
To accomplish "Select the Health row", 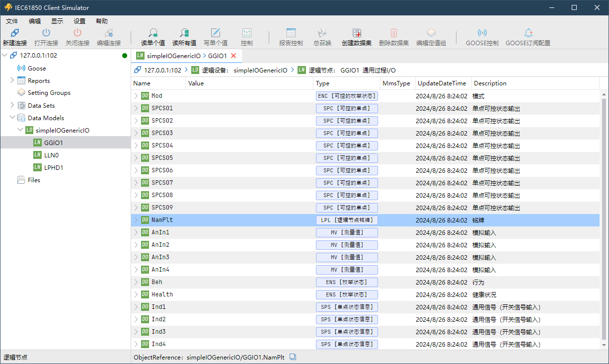I will tap(365, 294).
